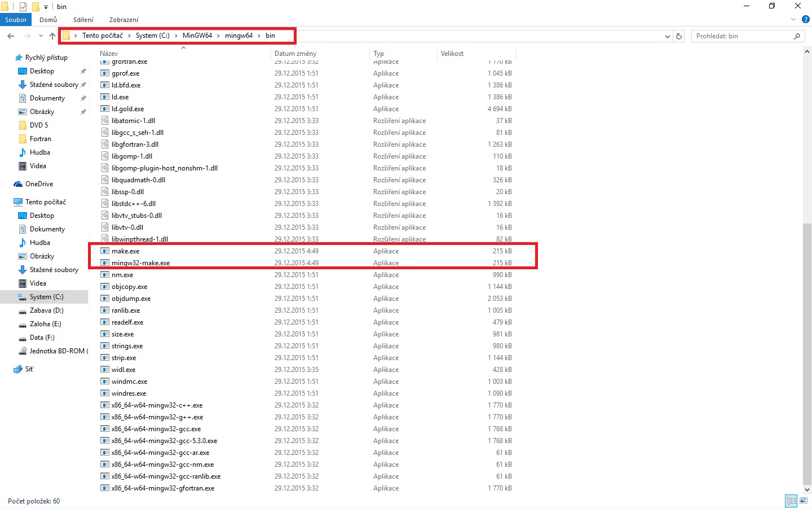Sort by Datum změny column header
812x508 pixels.
pos(295,54)
